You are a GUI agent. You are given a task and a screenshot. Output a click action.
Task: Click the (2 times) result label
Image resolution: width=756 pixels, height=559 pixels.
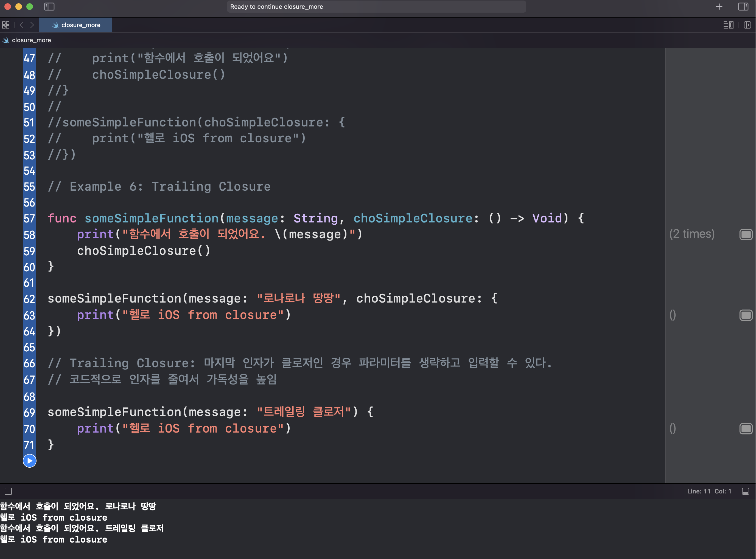click(692, 234)
